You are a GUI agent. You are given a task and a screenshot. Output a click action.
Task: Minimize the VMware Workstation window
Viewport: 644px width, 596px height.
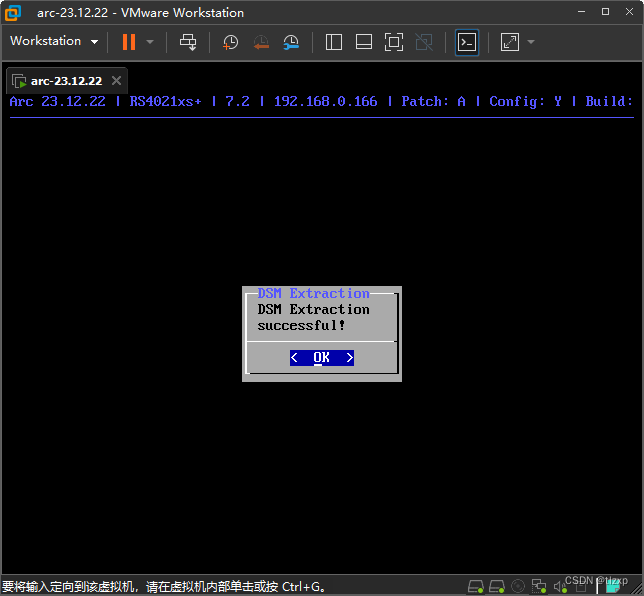click(582, 12)
